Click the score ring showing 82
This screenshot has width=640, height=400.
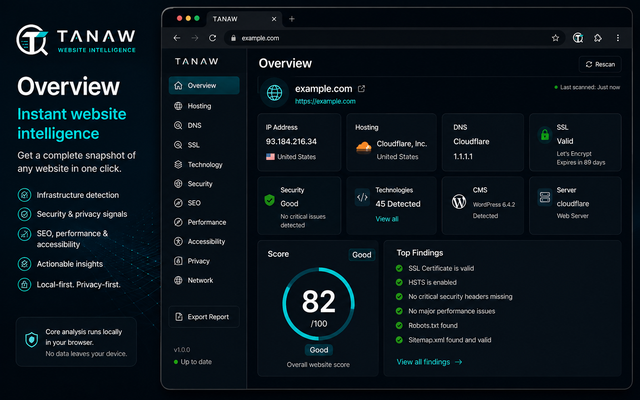(318, 304)
